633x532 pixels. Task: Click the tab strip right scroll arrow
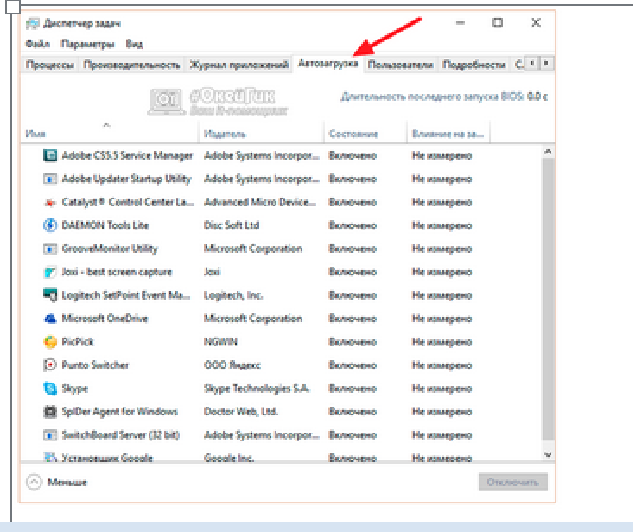(x=546, y=63)
